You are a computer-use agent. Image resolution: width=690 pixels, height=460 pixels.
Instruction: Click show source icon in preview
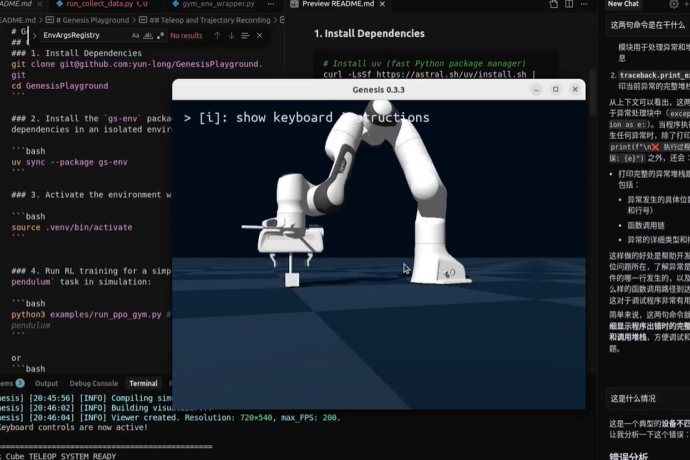554,4
